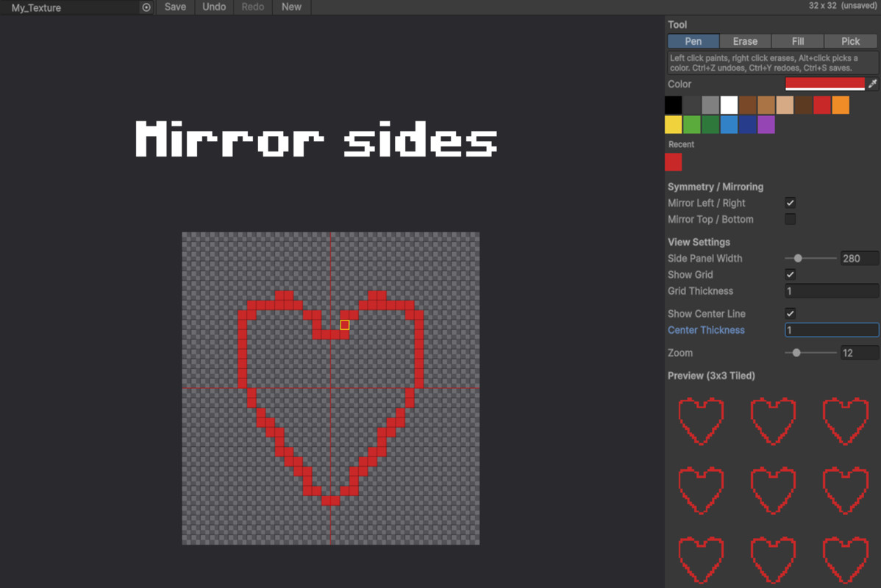This screenshot has height=588, width=881.
Task: Click the Zoom slider handle
Action: pos(796,353)
